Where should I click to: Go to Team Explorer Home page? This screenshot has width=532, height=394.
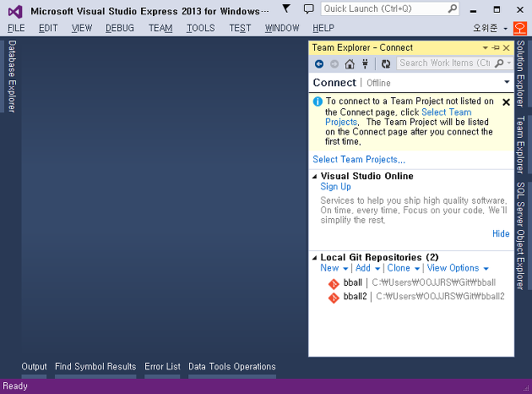350,64
